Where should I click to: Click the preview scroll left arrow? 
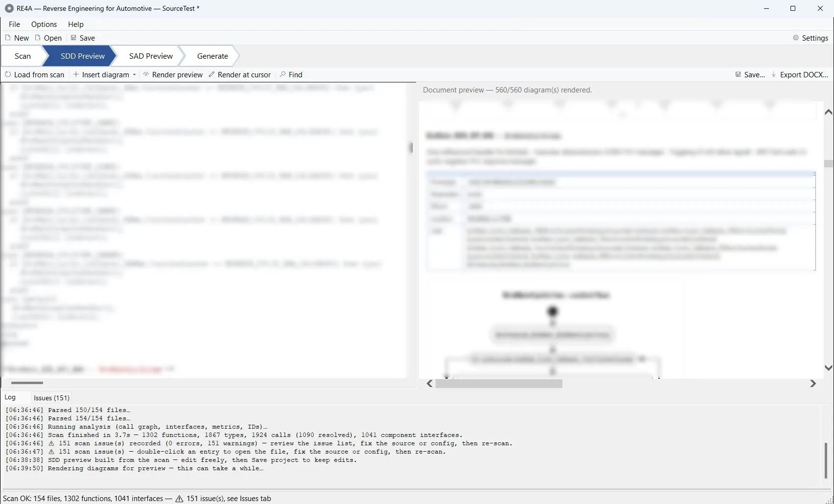429,384
